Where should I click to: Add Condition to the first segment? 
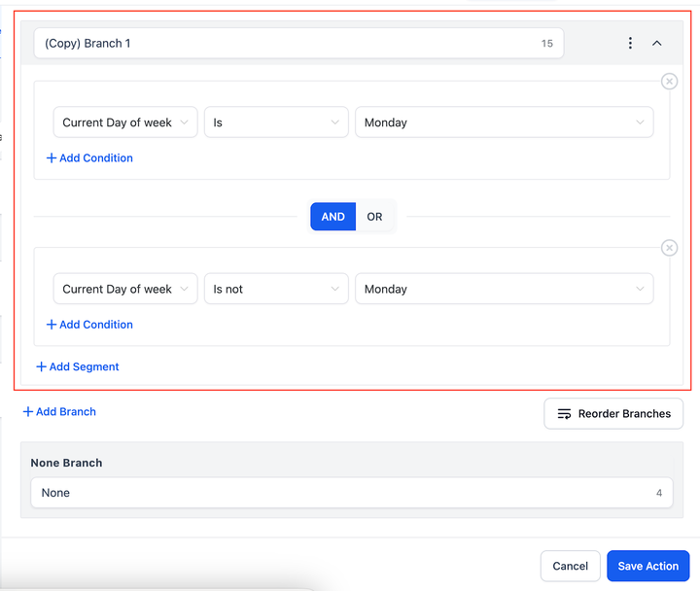[x=89, y=158]
